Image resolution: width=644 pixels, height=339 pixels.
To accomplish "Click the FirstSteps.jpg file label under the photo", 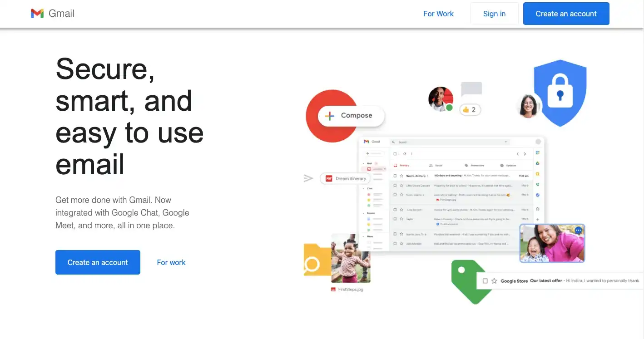I will point(347,289).
